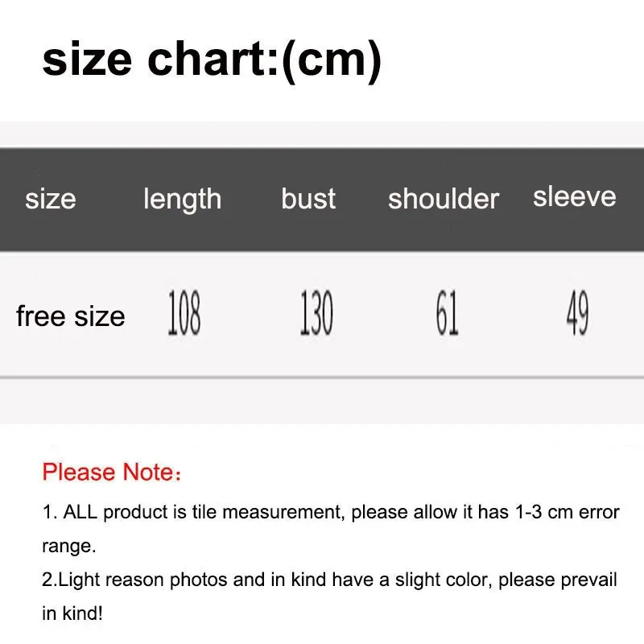Click the word "range." under note one

click(69, 545)
